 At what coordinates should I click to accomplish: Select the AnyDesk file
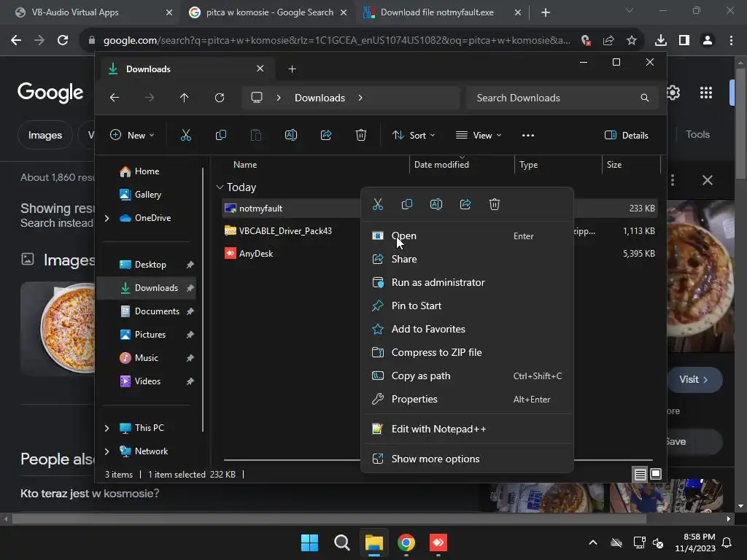click(256, 254)
